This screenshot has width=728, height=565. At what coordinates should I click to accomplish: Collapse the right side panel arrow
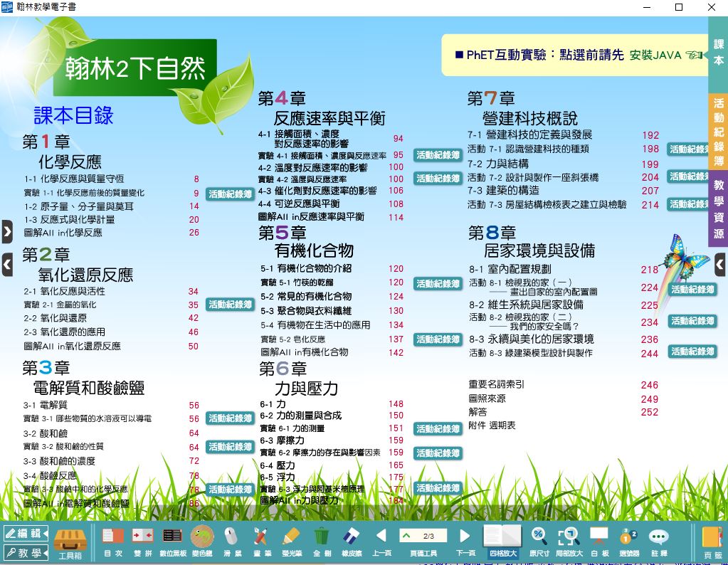tap(719, 265)
